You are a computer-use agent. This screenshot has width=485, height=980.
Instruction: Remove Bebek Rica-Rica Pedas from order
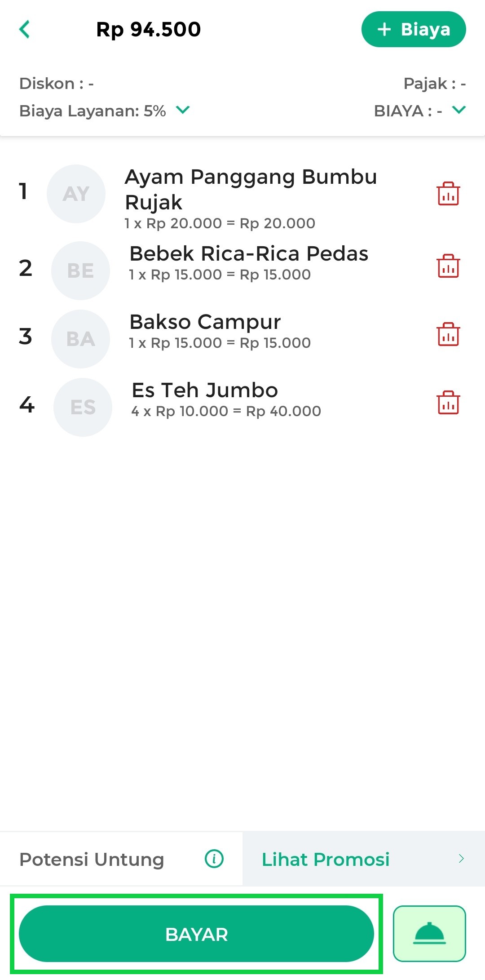(x=448, y=266)
